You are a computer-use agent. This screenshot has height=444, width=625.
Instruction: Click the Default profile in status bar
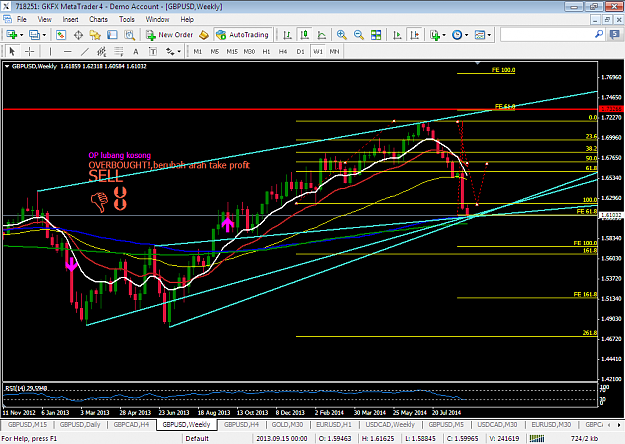pyautogui.click(x=197, y=438)
